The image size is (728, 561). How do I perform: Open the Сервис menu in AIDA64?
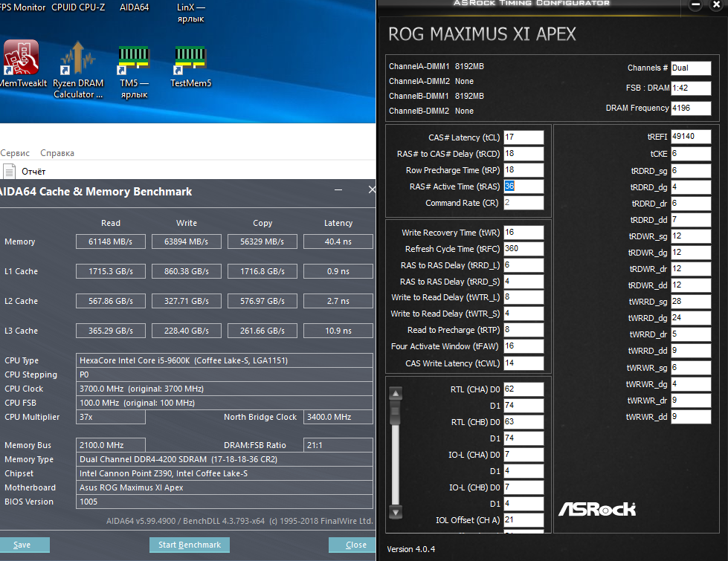point(15,153)
